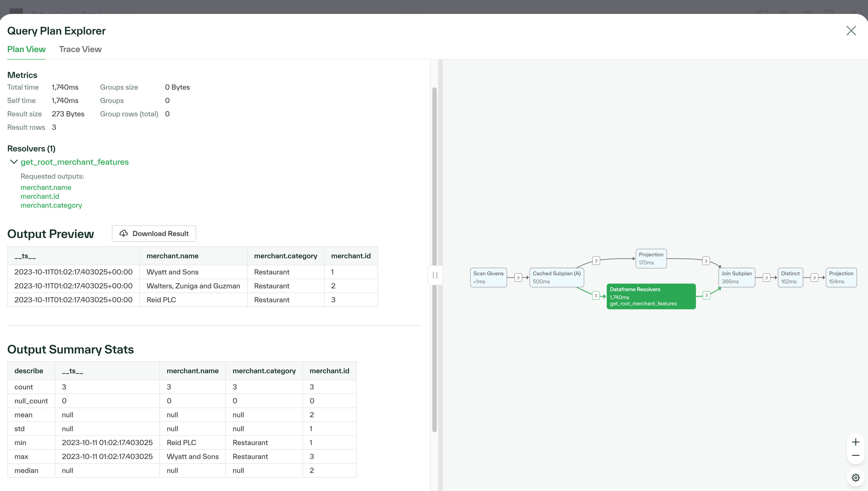
Task: Switch to the Trace View tab
Action: [80, 49]
